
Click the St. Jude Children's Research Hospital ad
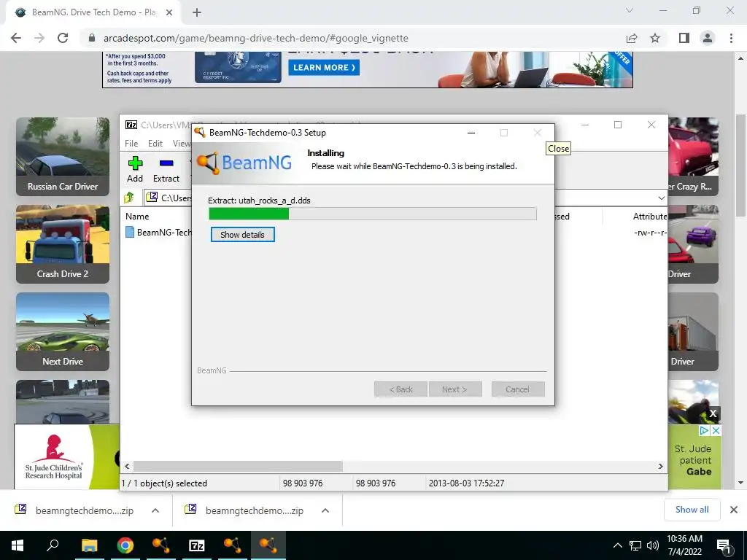[x=66, y=456]
